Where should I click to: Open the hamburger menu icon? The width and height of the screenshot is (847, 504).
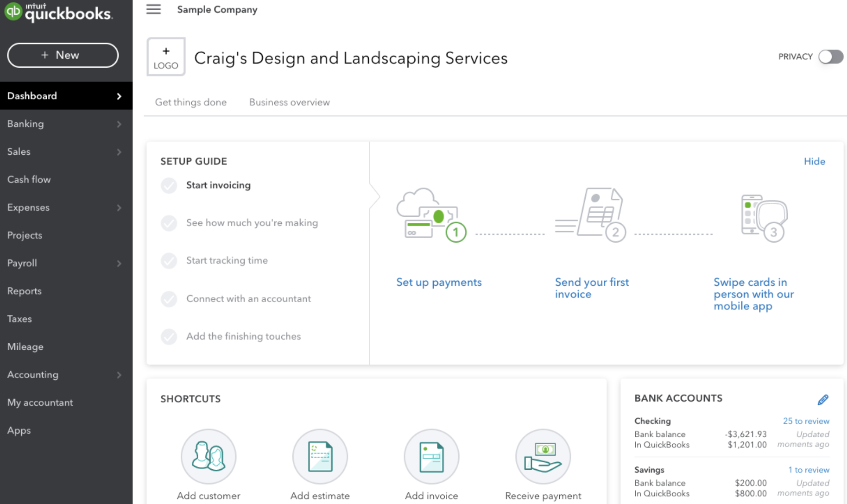153,9
